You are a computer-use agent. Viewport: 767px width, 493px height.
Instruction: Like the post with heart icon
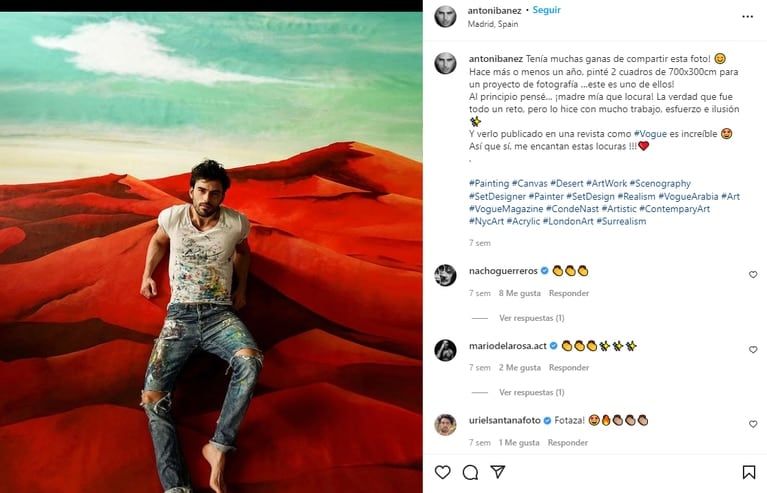pyautogui.click(x=443, y=472)
